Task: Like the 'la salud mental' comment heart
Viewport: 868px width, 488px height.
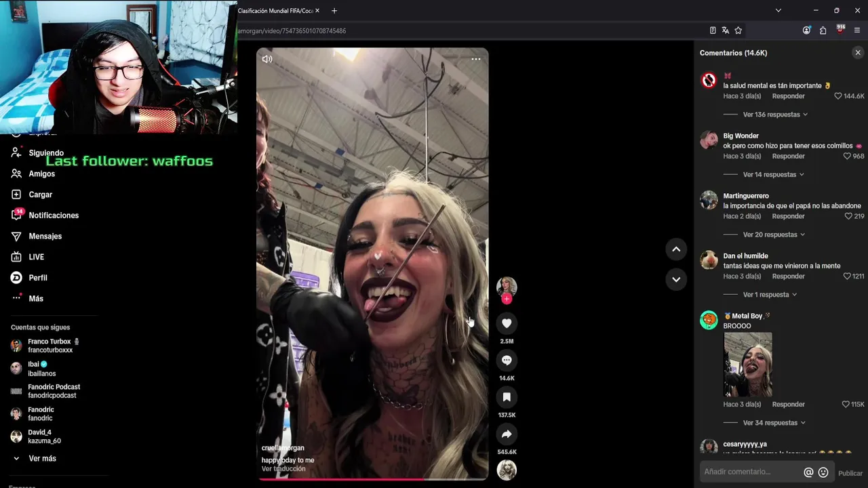Action: (x=838, y=96)
